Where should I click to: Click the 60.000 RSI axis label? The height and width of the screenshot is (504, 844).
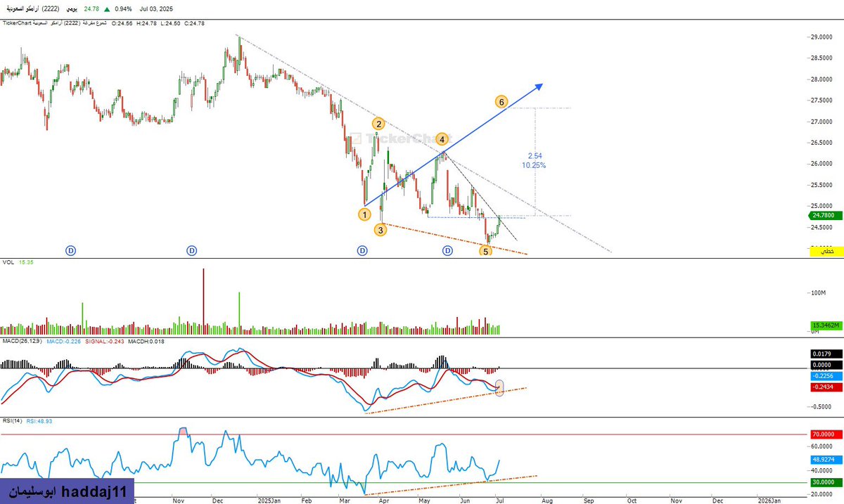pyautogui.click(x=821, y=446)
